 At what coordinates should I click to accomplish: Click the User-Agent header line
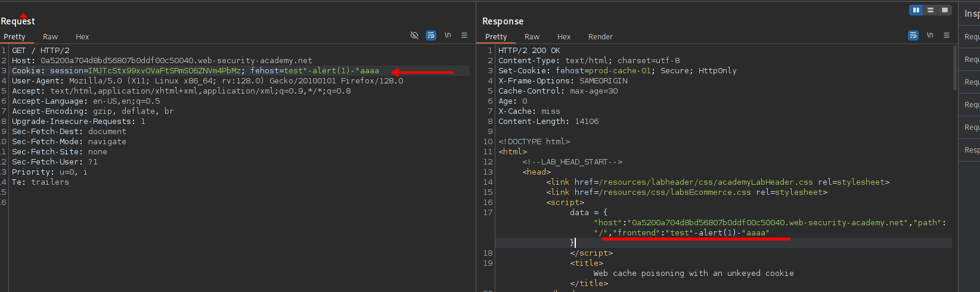click(207, 81)
